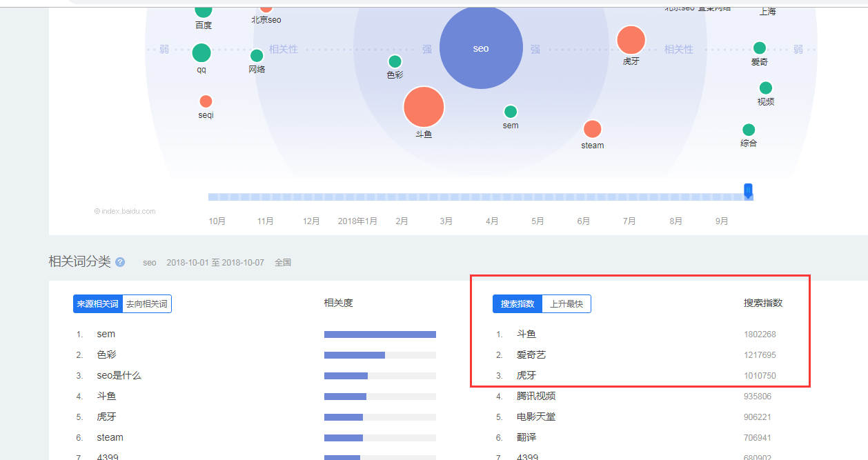Image resolution: width=868 pixels, height=460 pixels.
Task: Click the green 爱奇 bubble
Action: pos(759,48)
